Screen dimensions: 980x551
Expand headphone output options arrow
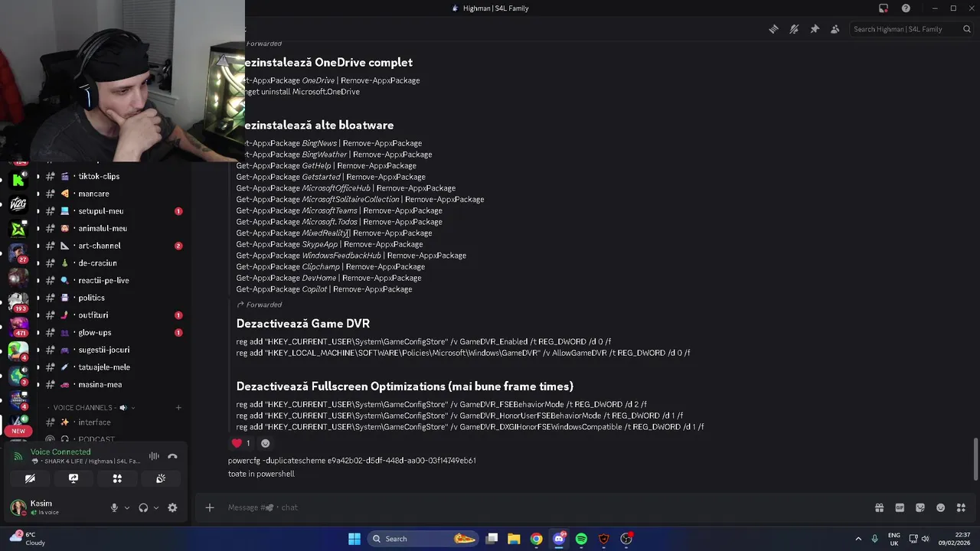[x=156, y=507]
